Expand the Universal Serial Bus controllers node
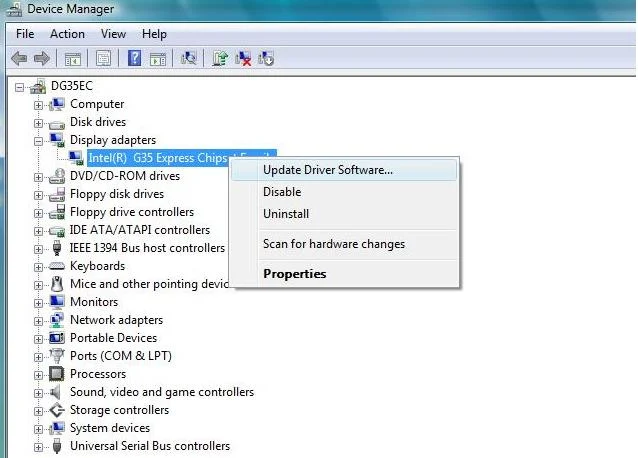The height and width of the screenshot is (458, 638). pos(39,446)
